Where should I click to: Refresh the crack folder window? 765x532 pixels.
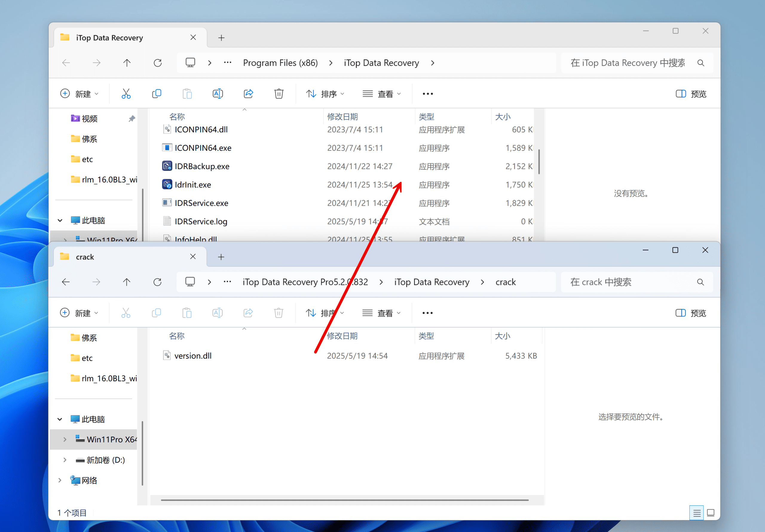click(x=157, y=282)
